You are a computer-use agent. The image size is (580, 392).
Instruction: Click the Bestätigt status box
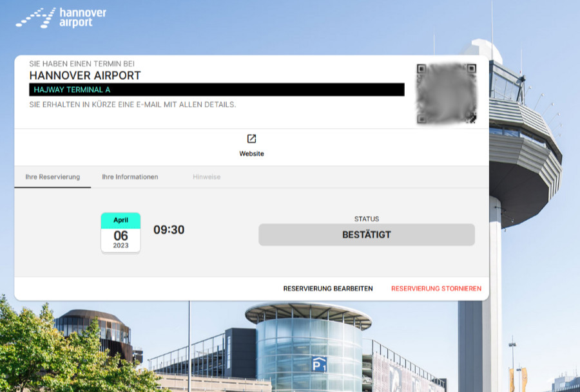click(x=367, y=234)
